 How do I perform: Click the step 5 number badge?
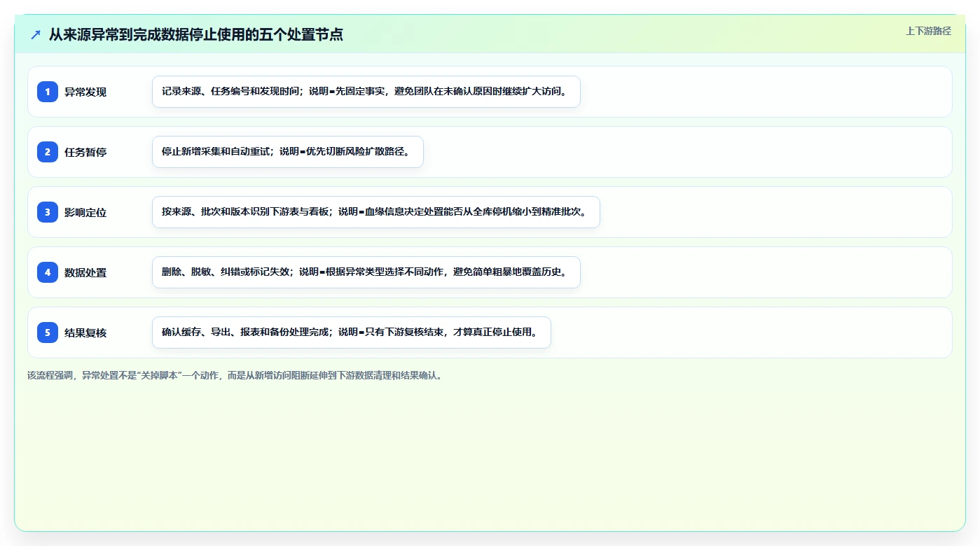48,332
